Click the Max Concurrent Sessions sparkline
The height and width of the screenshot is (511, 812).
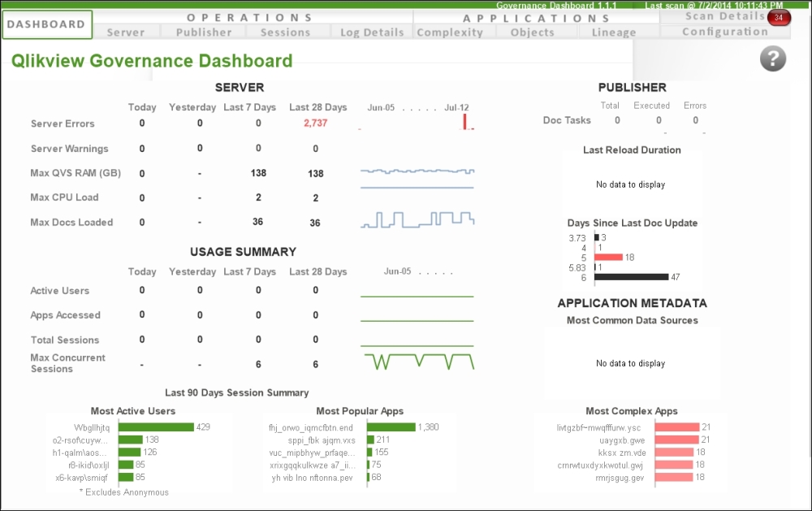point(419,362)
